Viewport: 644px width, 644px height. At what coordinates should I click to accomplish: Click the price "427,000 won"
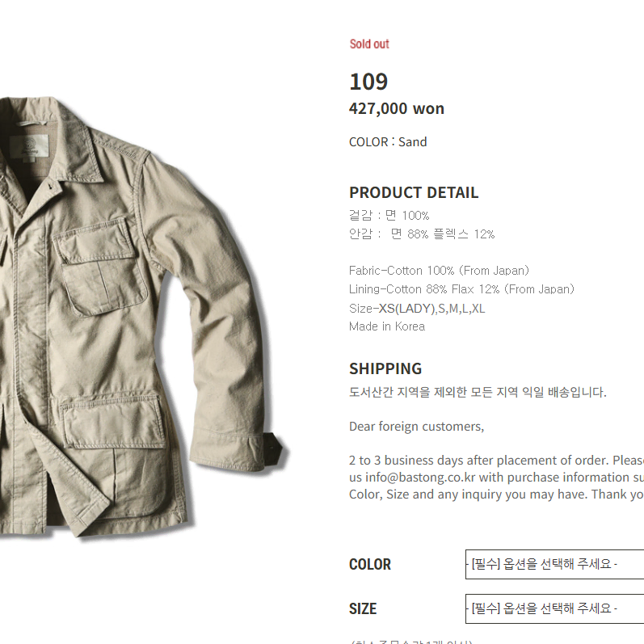pyautogui.click(x=397, y=108)
